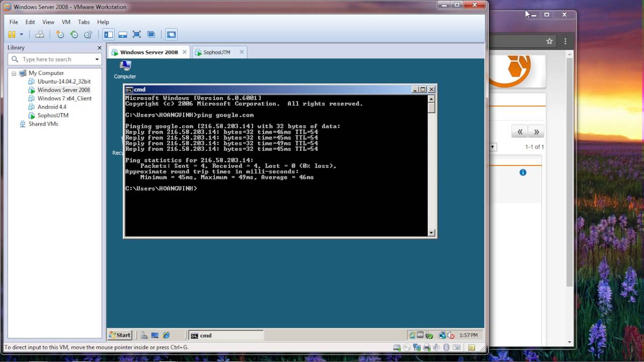The width and height of the screenshot is (644, 362).
Task: Go to previous page double-arrow in browser
Action: pyautogui.click(x=520, y=132)
